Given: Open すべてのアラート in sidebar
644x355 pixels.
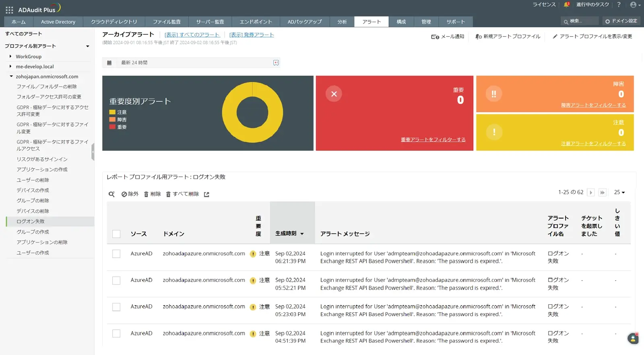Looking at the screenshot, I should [x=23, y=34].
